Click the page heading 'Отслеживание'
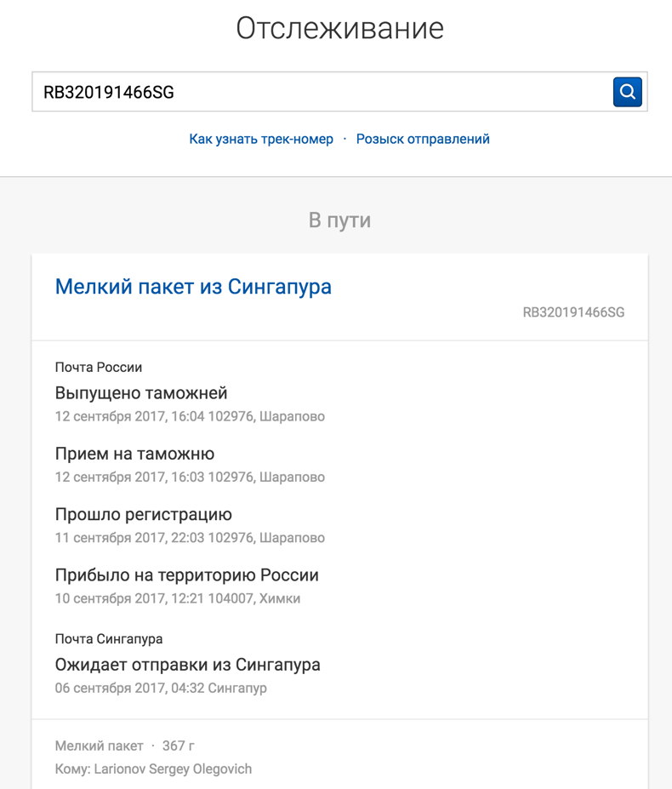The image size is (672, 789). pyautogui.click(x=339, y=28)
